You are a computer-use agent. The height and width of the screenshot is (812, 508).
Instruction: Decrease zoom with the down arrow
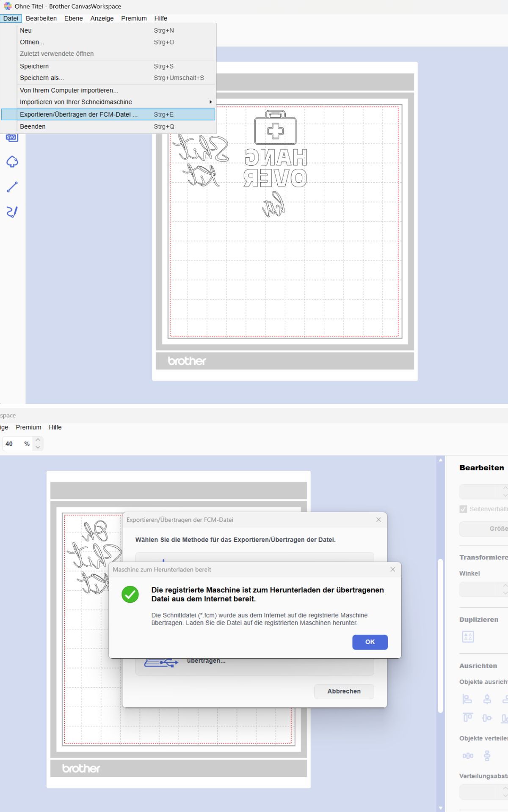click(x=38, y=447)
